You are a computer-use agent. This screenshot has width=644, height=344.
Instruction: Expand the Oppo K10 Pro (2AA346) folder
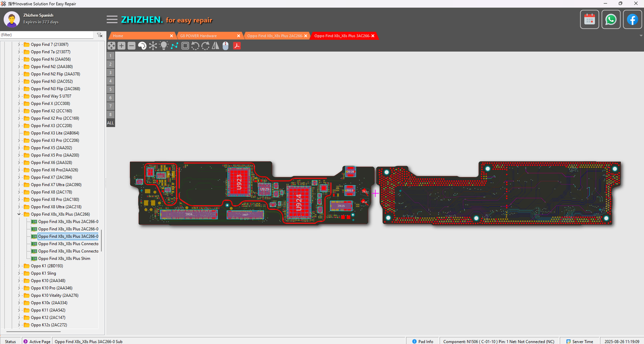coord(20,288)
